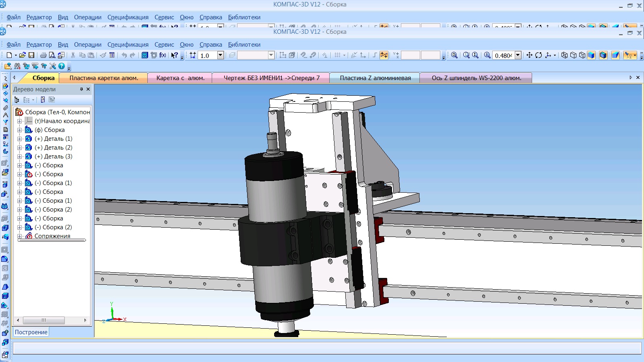Image resolution: width=644 pixels, height=362 pixels.
Task: Undo the last action
Action: point(124,55)
